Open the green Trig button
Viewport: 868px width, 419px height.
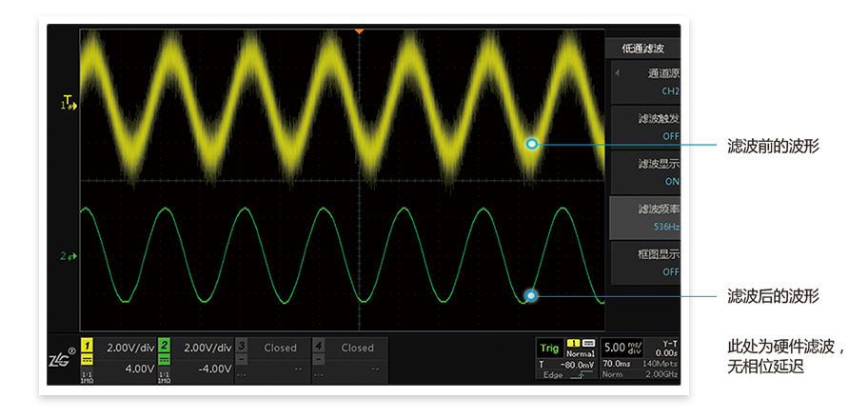[x=550, y=349]
